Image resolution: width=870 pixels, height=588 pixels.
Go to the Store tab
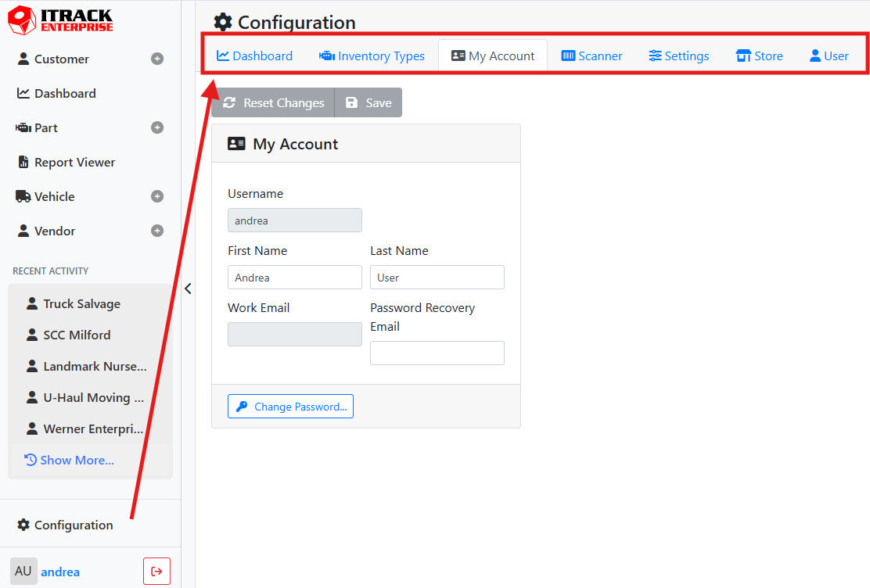(x=759, y=56)
